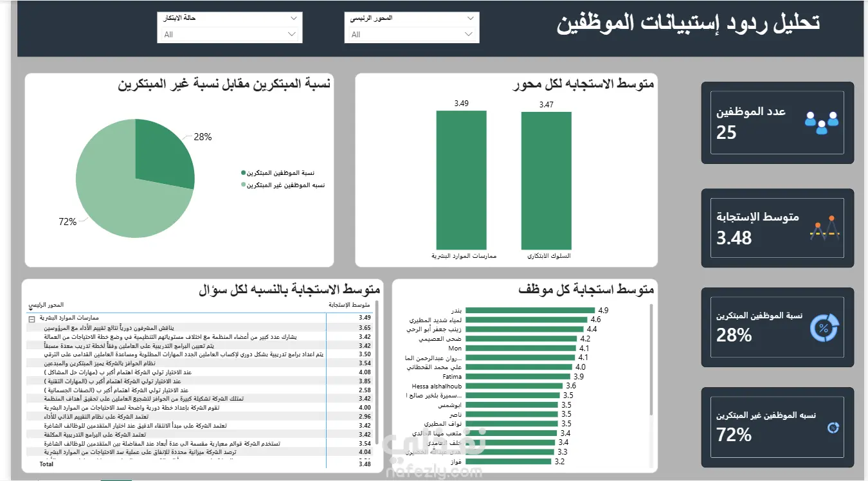
Task: Click the 3.48 value on متوسط الإستجابة card
Action: click(x=734, y=238)
